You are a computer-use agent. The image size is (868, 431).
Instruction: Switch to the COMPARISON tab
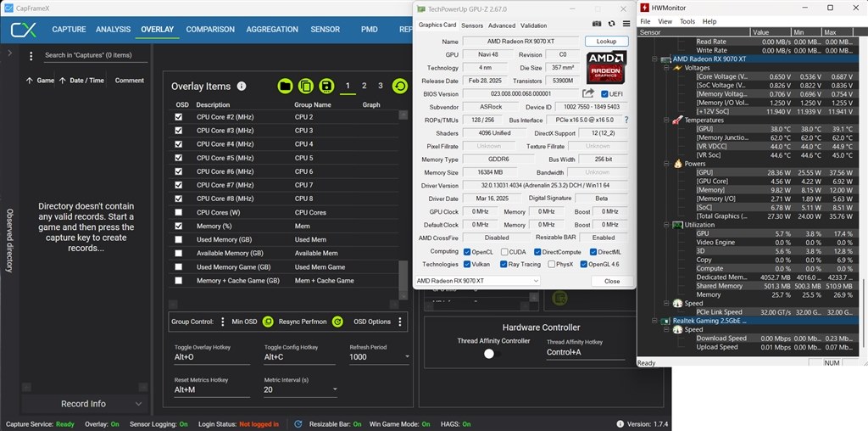(x=210, y=30)
